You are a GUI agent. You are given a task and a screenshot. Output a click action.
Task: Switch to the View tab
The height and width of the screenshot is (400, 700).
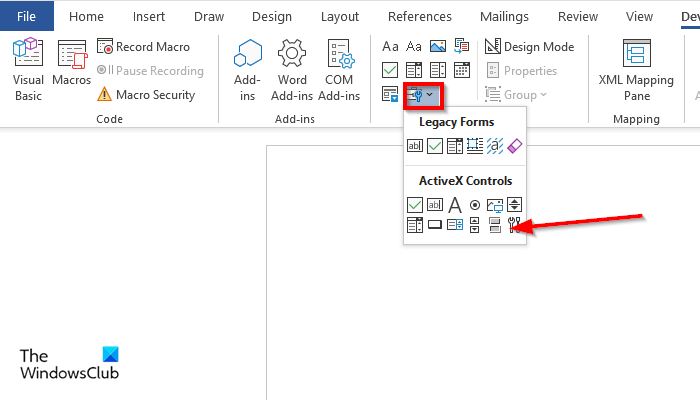coord(639,17)
